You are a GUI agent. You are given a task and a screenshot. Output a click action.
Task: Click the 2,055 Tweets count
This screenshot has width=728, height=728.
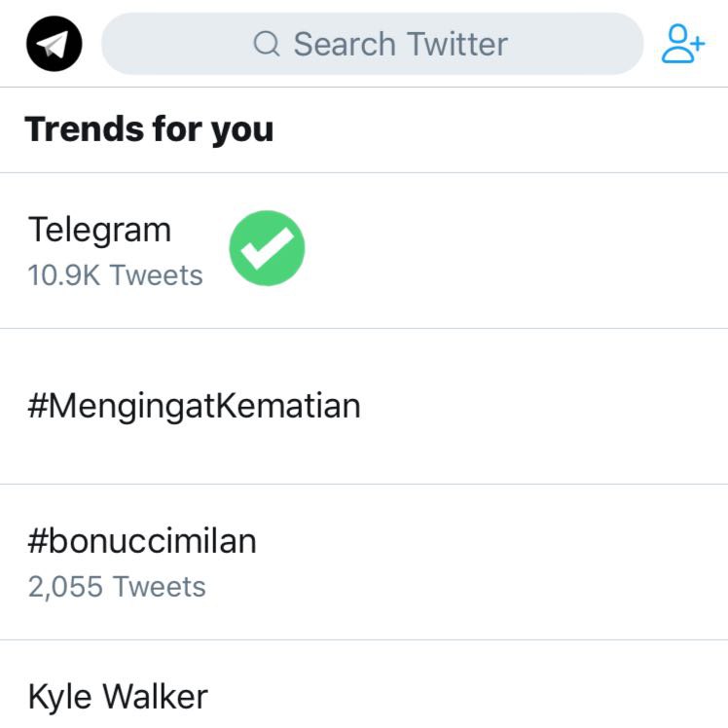tap(117, 587)
